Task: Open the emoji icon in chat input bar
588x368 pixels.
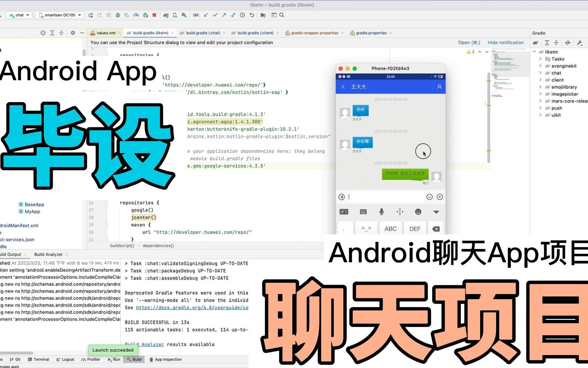Action: tap(429, 197)
